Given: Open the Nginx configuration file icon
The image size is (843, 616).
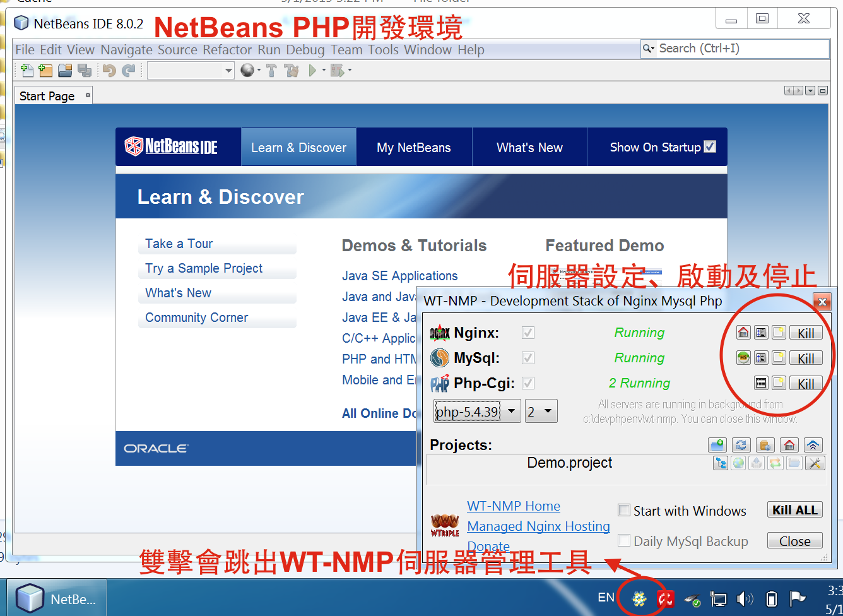Looking at the screenshot, I should [x=761, y=333].
